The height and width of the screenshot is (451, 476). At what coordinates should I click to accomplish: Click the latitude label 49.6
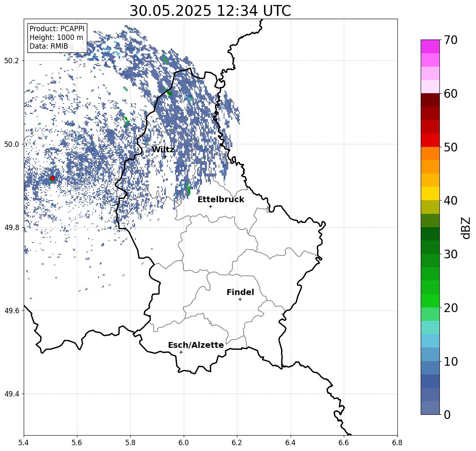point(11,311)
